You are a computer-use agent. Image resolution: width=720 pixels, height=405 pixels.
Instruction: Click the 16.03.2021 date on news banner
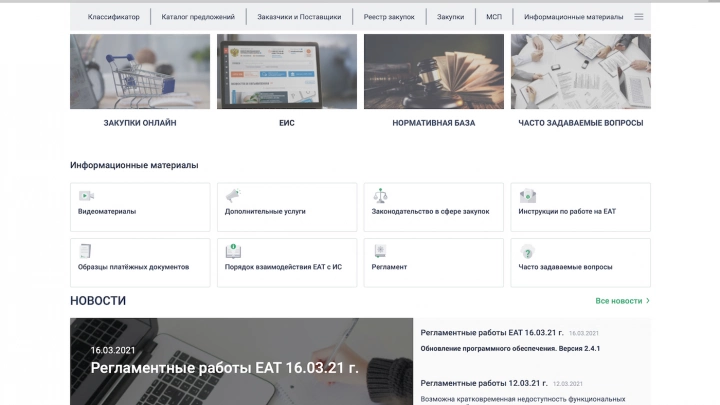pyautogui.click(x=113, y=350)
